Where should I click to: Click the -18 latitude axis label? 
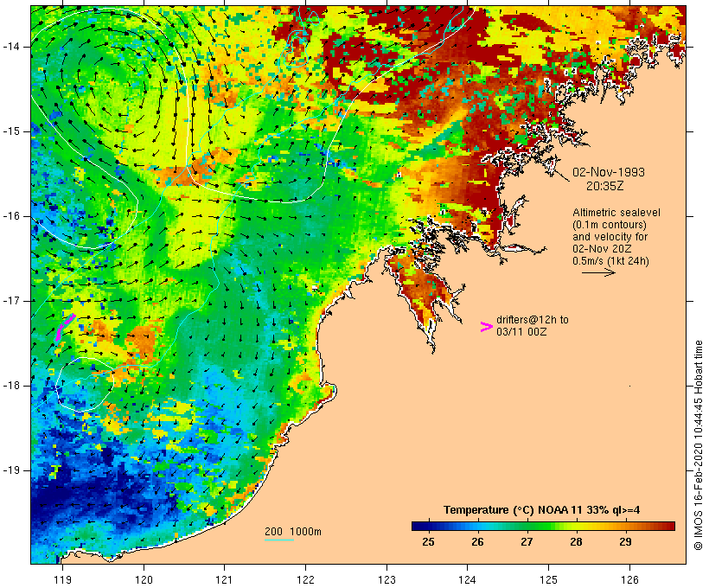point(11,386)
